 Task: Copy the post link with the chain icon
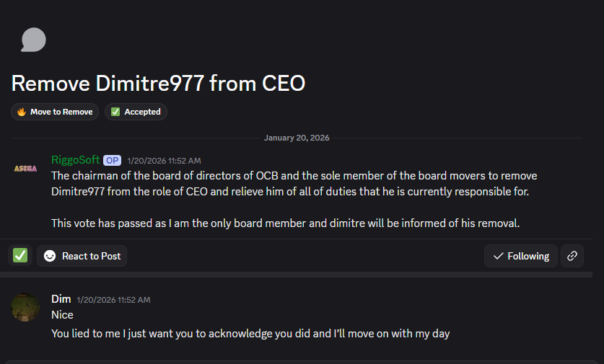pyautogui.click(x=572, y=256)
